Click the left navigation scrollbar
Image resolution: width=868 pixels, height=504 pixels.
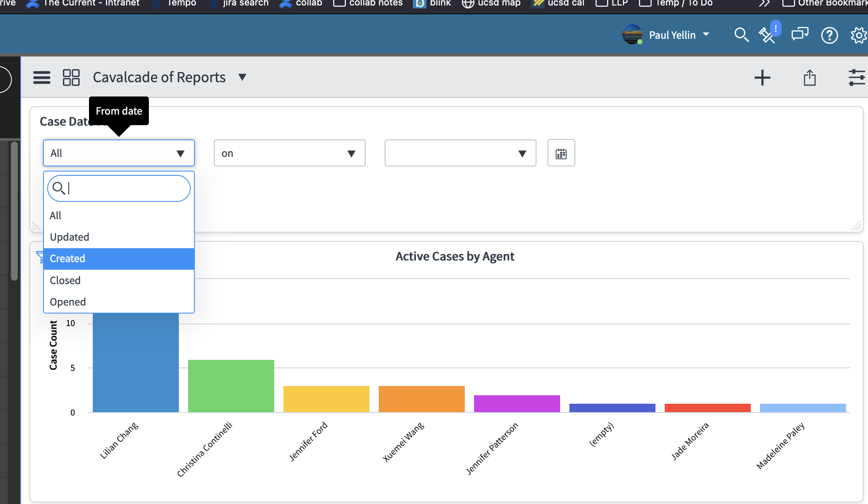coord(14,211)
